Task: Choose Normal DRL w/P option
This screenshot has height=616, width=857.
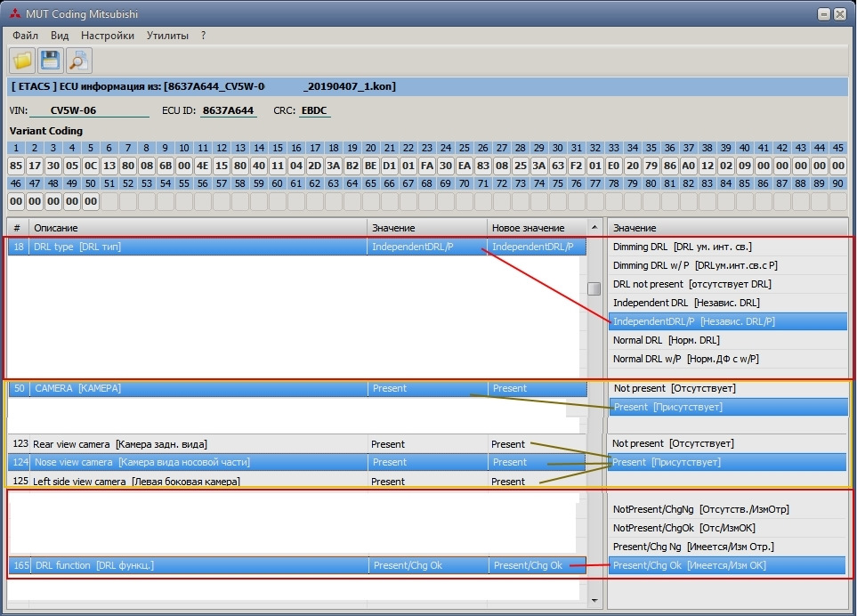Action: [x=728, y=359]
